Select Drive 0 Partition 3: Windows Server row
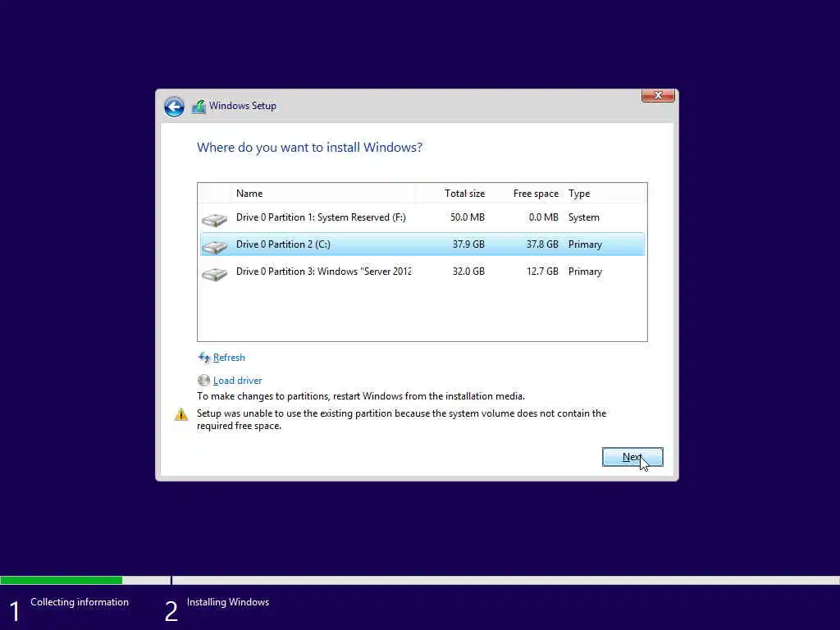Viewport: 840px width, 630px height. click(x=422, y=272)
